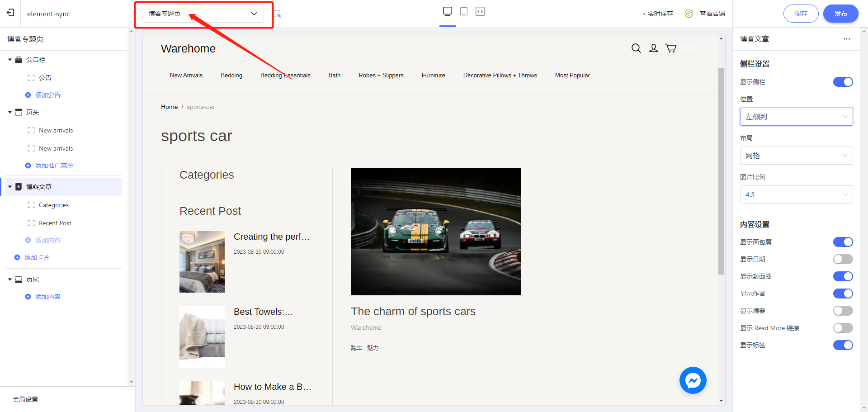Viewport: 868px width, 412px height.
Task: Switch to desktop preview icon
Action: click(x=448, y=11)
